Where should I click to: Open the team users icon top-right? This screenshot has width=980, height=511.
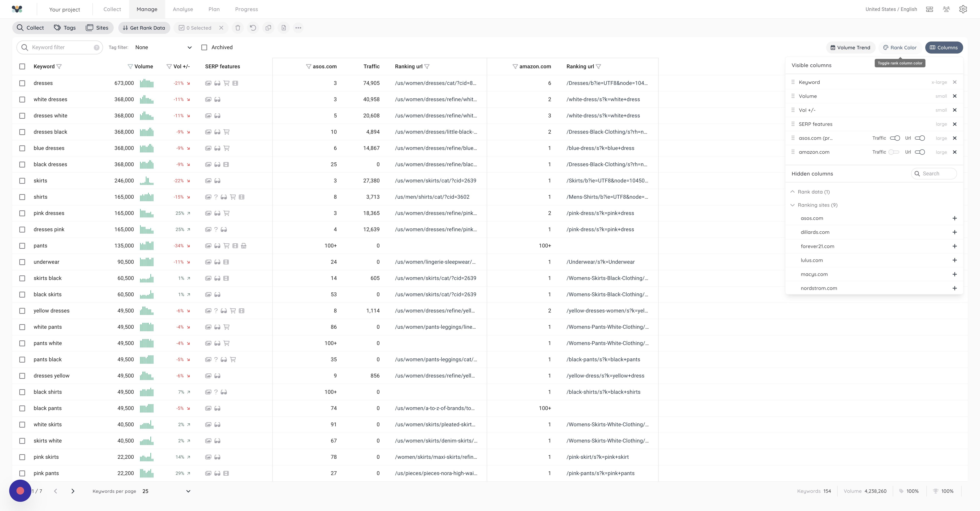[947, 9]
